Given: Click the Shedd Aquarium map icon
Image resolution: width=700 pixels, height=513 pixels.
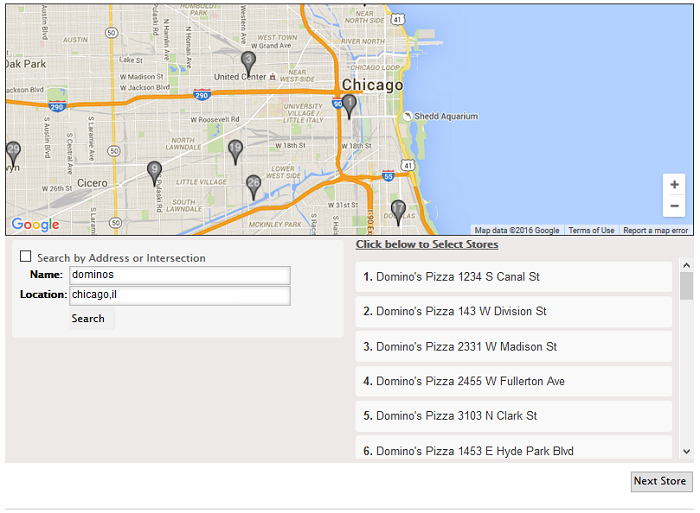Looking at the screenshot, I should [408, 116].
